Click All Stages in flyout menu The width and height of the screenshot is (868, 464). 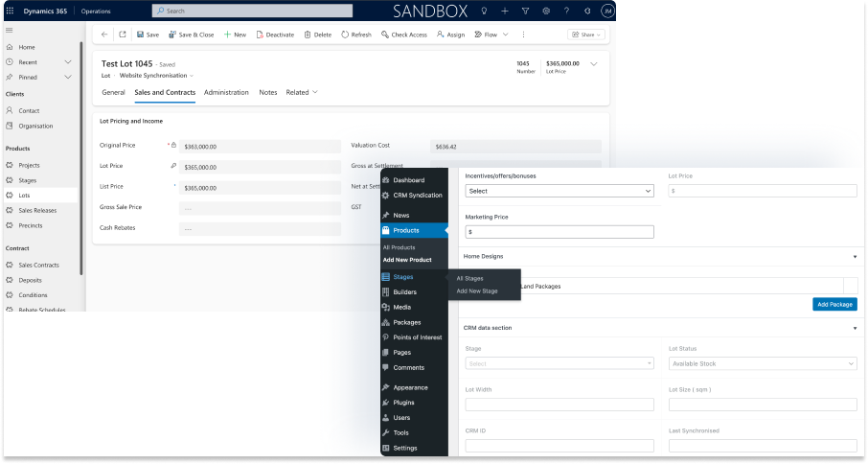(x=470, y=279)
